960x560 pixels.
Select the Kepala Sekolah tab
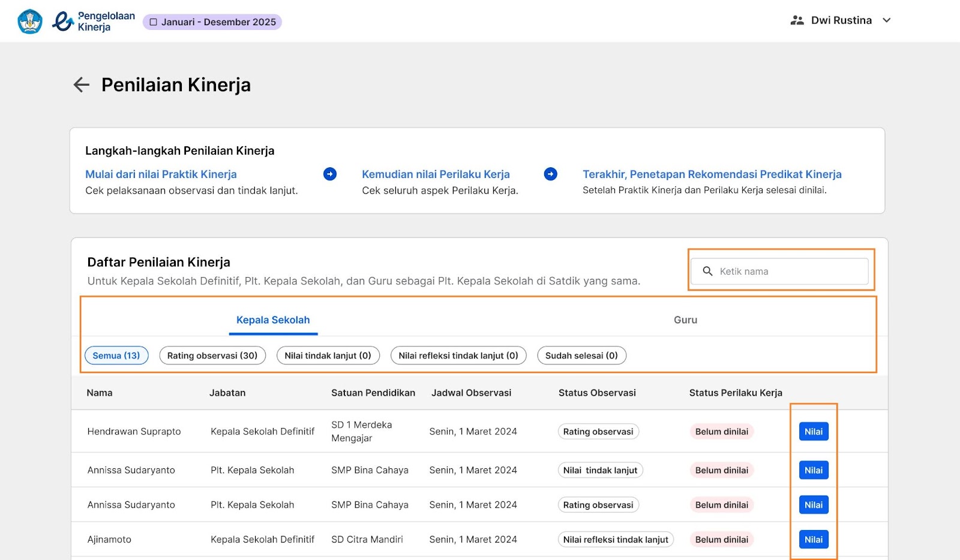coord(273,320)
